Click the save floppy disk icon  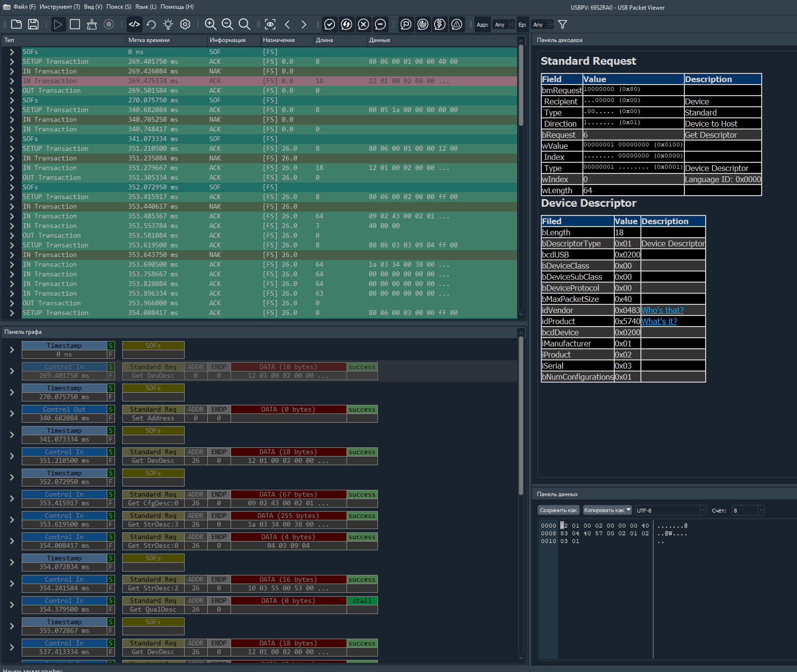pos(33,24)
